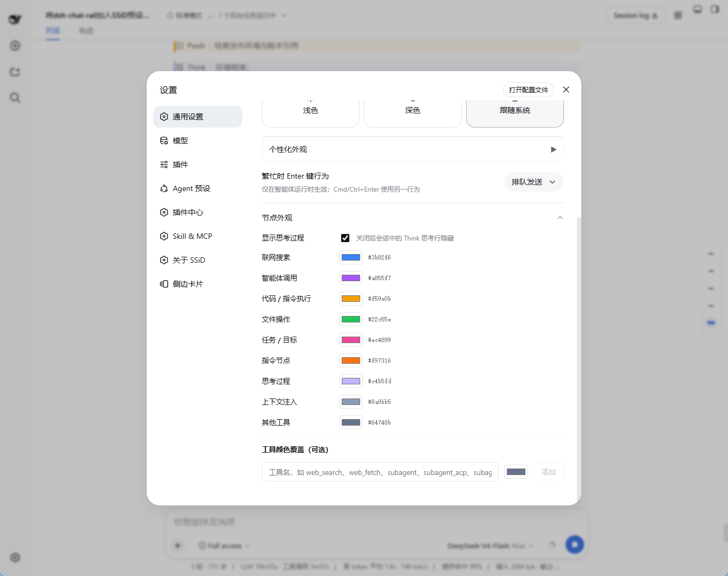Open 插件中心 settings section
728x576 pixels.
pyautogui.click(x=198, y=212)
